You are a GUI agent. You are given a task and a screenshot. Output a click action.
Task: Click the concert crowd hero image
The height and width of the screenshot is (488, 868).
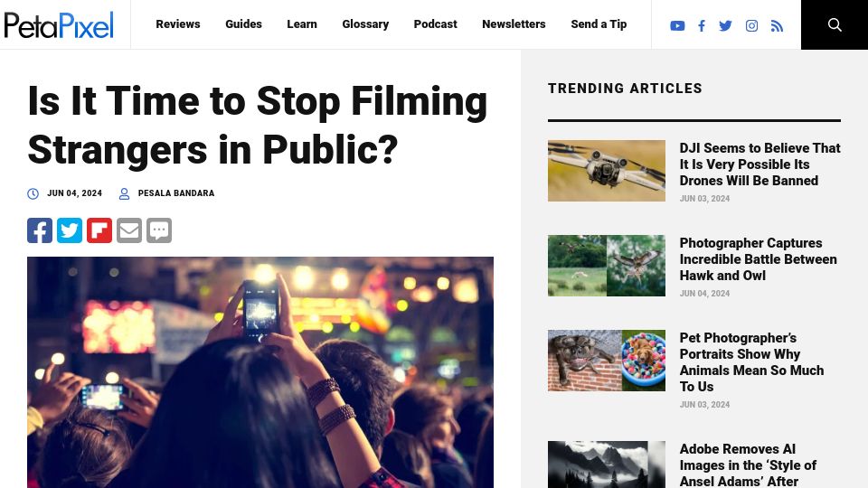260,372
